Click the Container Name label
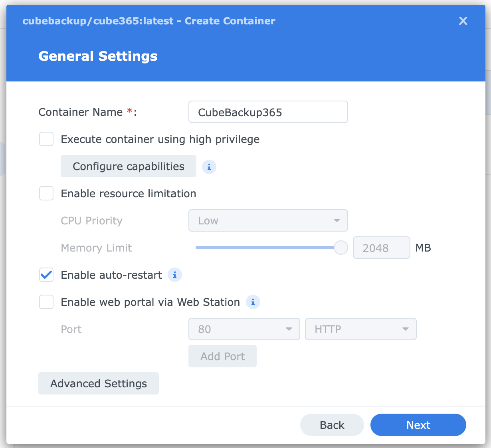The height and width of the screenshot is (448, 491). click(87, 112)
